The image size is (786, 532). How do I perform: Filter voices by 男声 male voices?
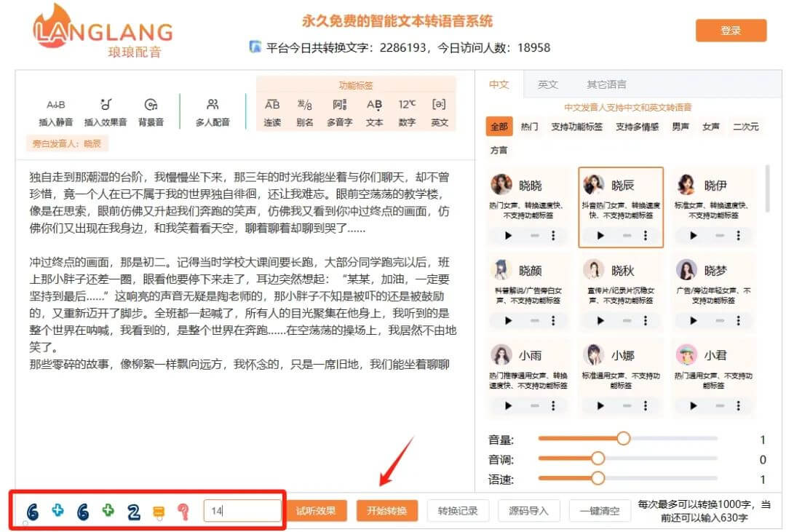point(679,126)
